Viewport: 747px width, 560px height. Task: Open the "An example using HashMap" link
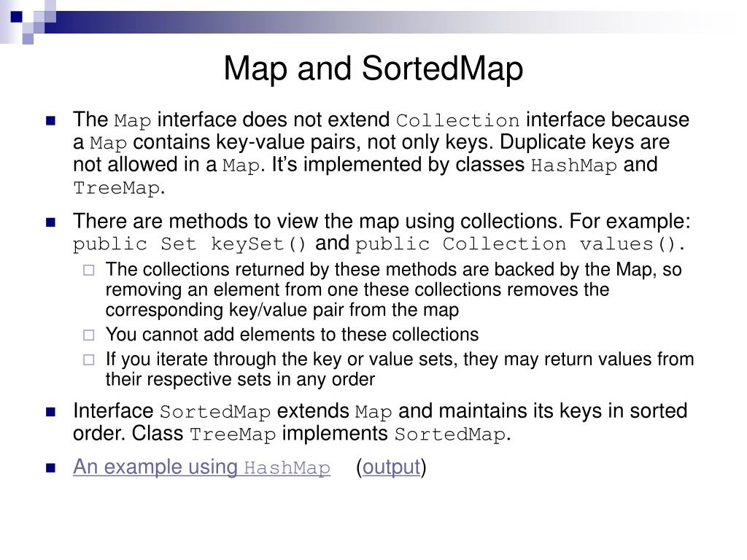pyautogui.click(x=201, y=467)
